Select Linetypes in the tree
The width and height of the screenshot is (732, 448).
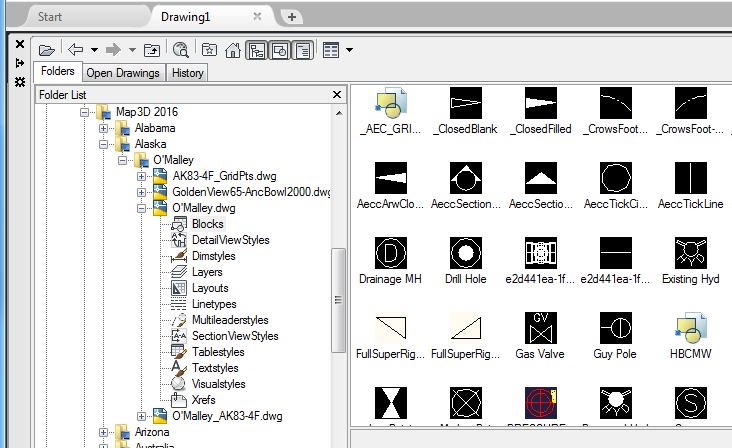(214, 304)
